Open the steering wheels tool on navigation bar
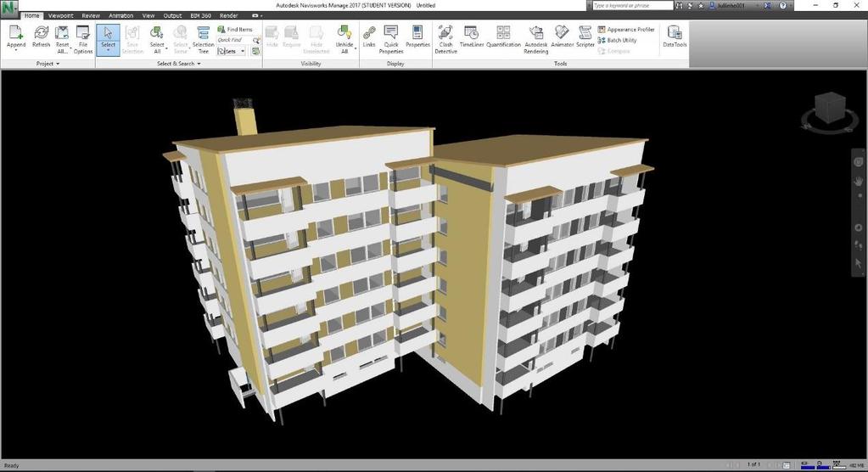 [x=859, y=162]
